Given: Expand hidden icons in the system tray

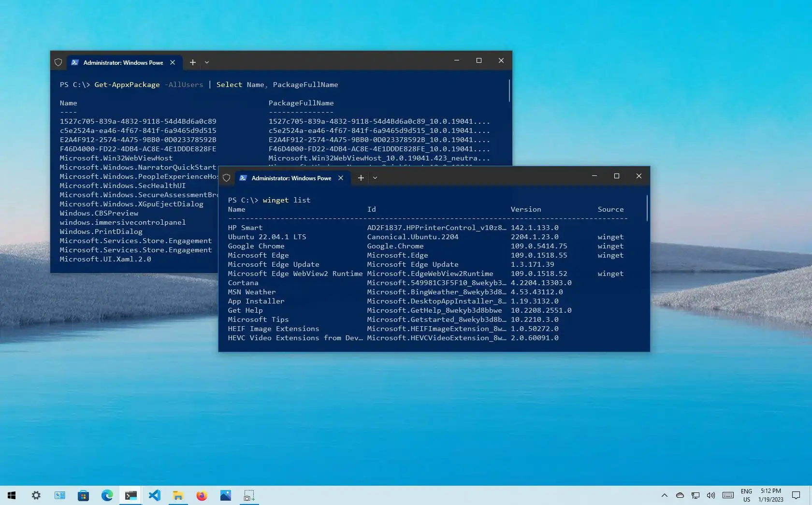Looking at the screenshot, I should pyautogui.click(x=664, y=495).
